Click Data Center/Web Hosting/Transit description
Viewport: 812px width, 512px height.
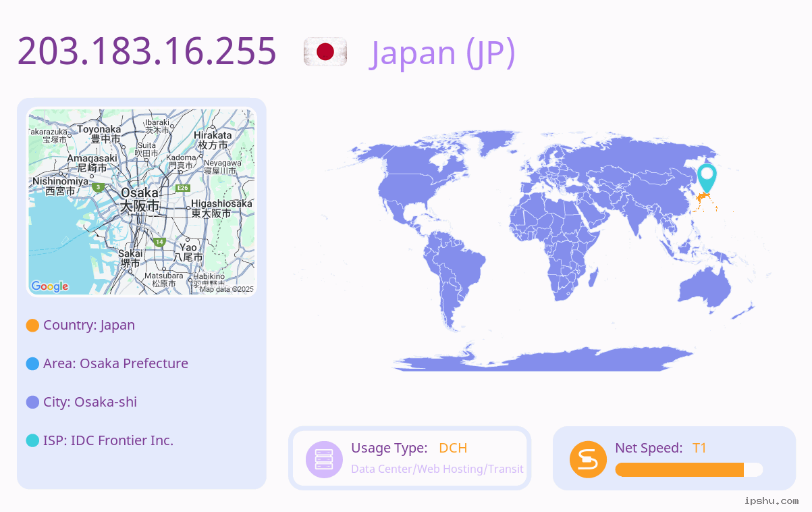[437, 469]
